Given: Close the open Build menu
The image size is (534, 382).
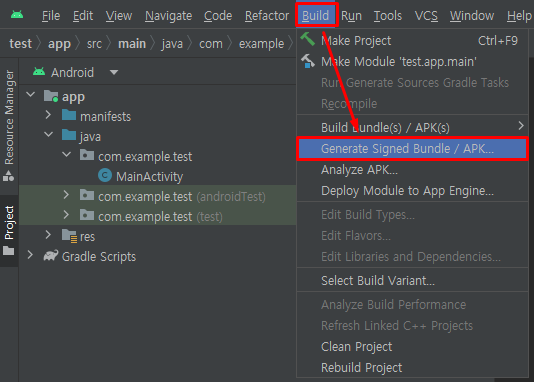Looking at the screenshot, I should coord(316,16).
